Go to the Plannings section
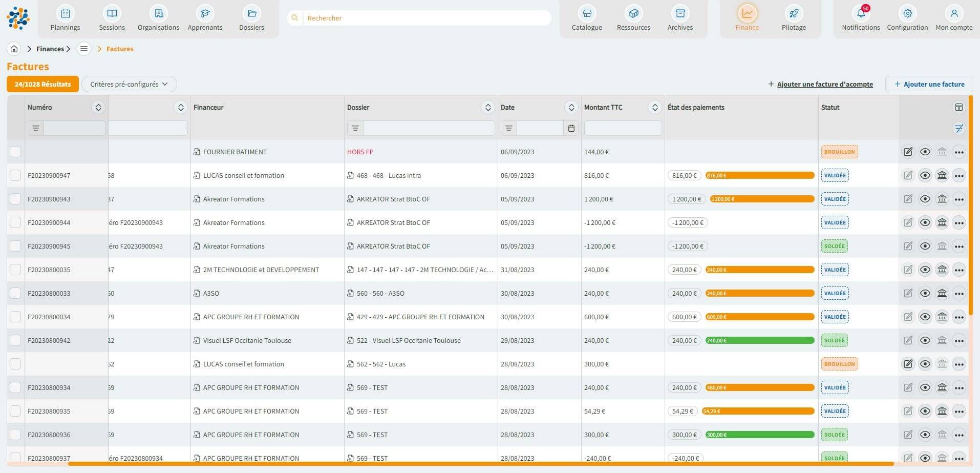Image resolution: width=980 pixels, height=473 pixels. click(x=65, y=19)
